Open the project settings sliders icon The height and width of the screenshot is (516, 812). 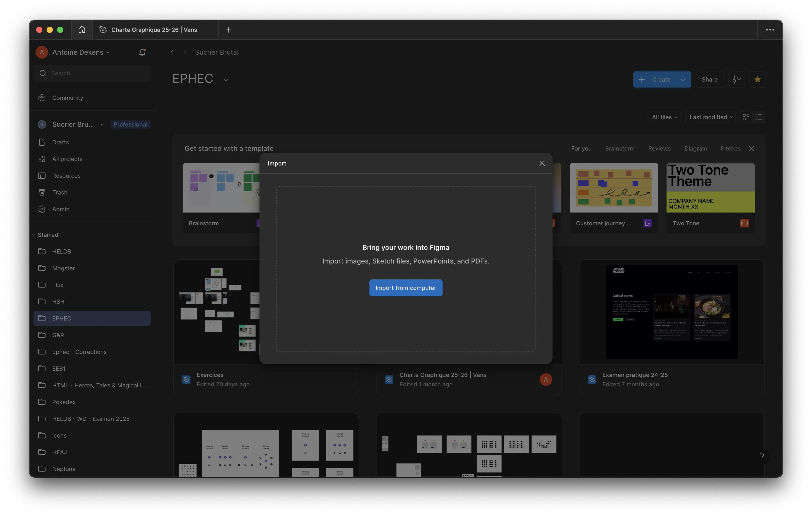pos(736,79)
